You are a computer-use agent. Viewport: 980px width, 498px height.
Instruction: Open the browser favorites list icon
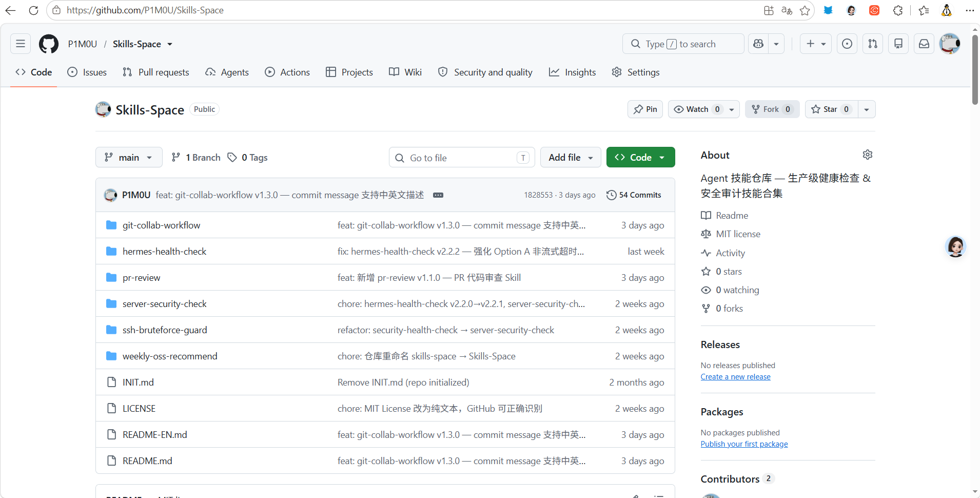click(924, 10)
